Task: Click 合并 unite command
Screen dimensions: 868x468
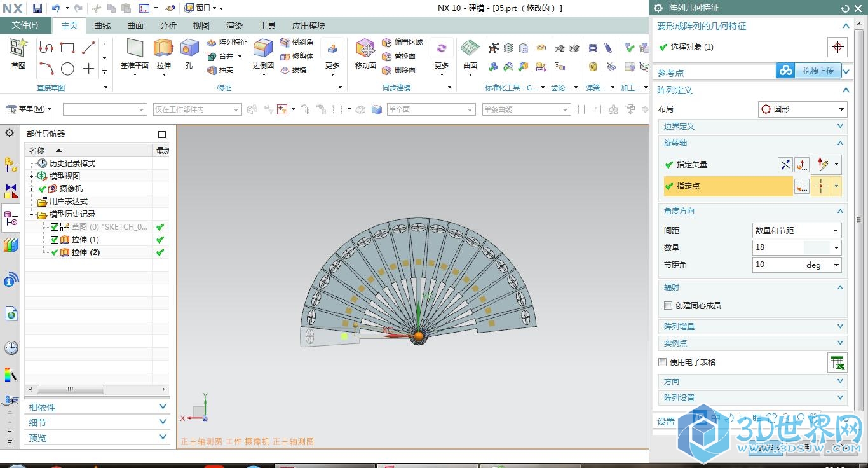Action: point(220,56)
